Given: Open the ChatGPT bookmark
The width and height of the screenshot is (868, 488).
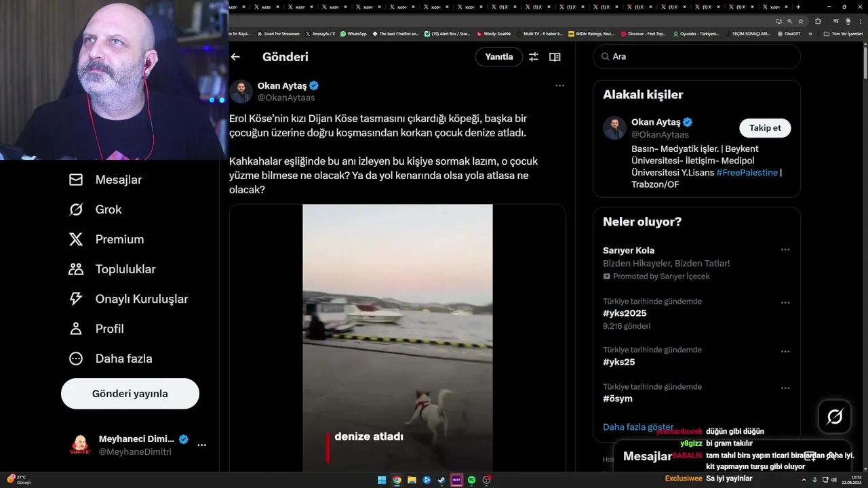Looking at the screenshot, I should coord(789,33).
